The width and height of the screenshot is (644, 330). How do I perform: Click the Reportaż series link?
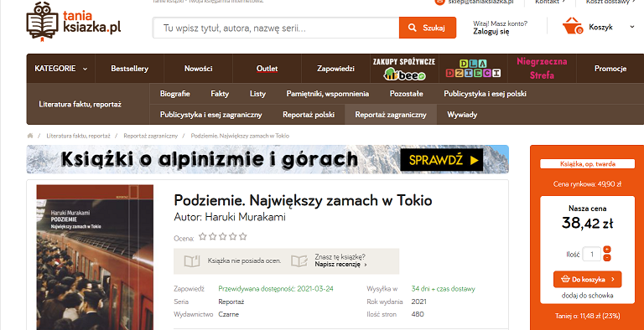(x=231, y=302)
